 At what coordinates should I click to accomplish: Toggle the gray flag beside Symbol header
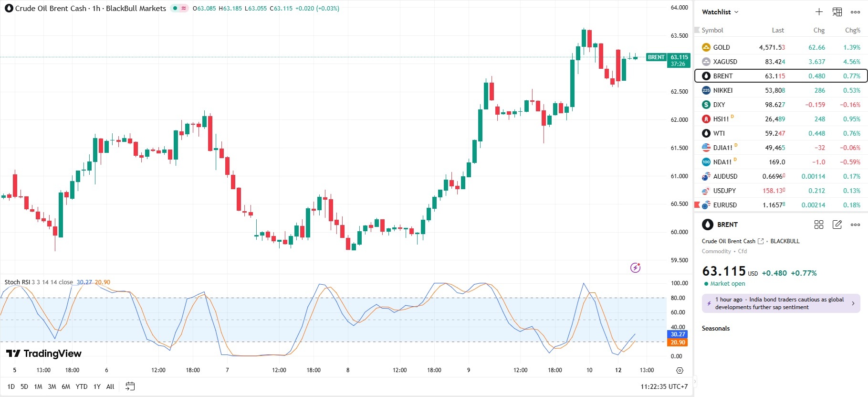697,30
